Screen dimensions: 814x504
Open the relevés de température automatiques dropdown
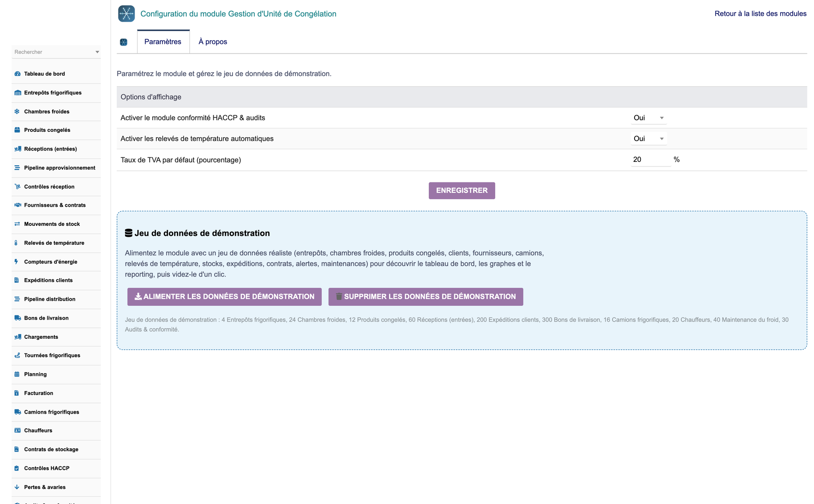pyautogui.click(x=648, y=139)
